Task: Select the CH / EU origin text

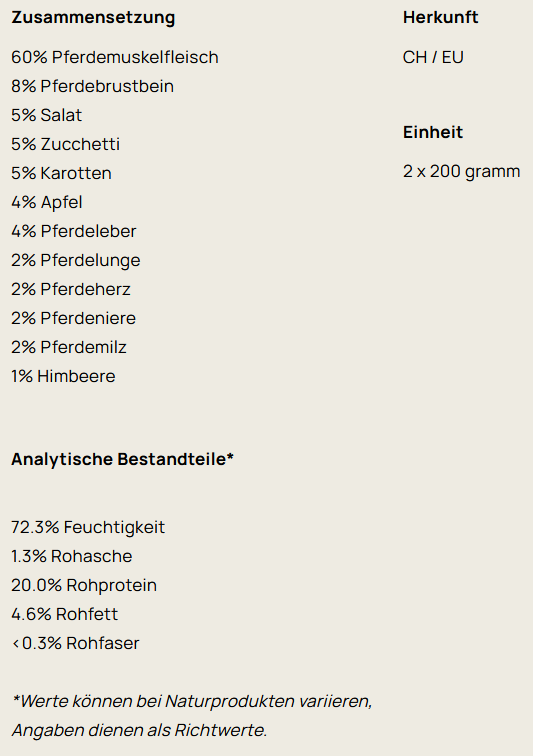Action: coord(433,57)
